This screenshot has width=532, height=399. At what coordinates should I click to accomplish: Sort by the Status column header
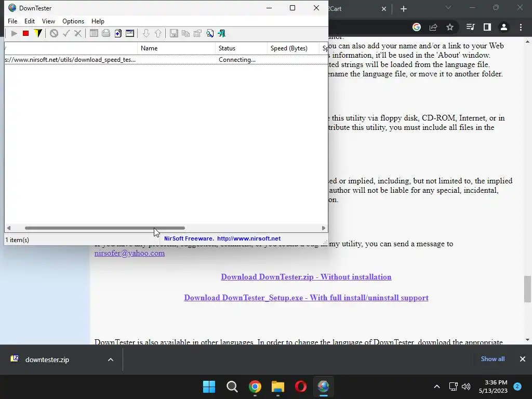[241, 48]
